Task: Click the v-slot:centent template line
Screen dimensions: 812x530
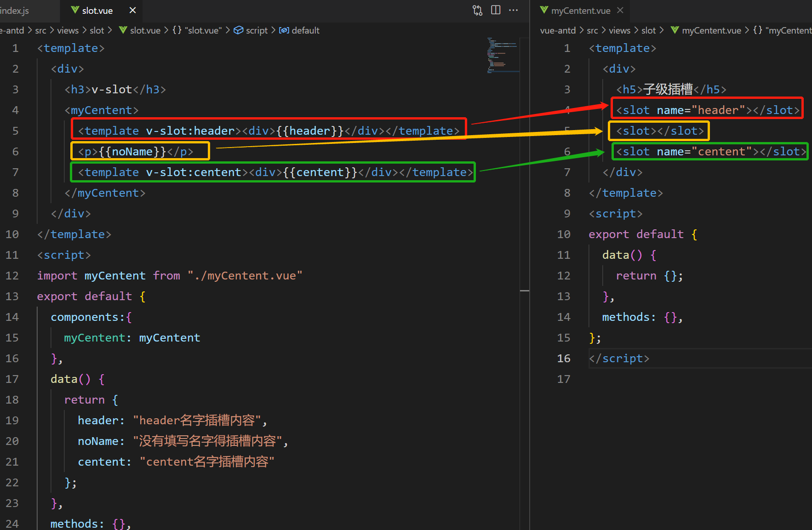Action: pos(275,172)
